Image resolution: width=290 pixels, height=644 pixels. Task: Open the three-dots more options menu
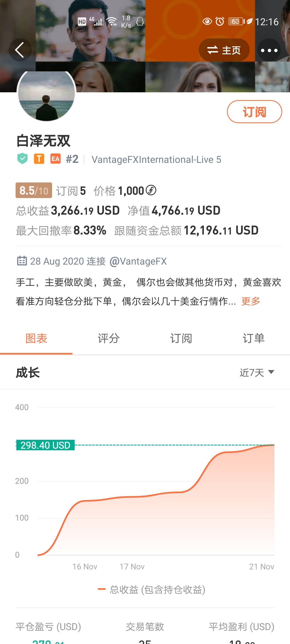click(269, 50)
